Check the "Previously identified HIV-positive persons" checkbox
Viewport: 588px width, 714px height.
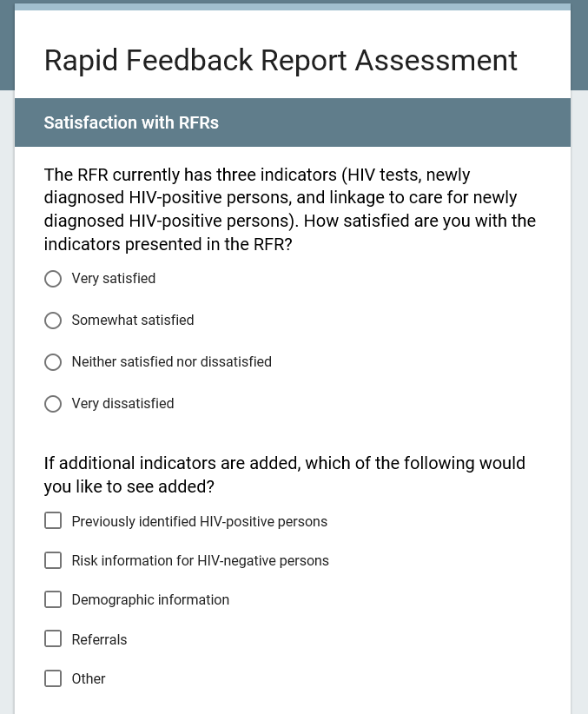pyautogui.click(x=53, y=521)
